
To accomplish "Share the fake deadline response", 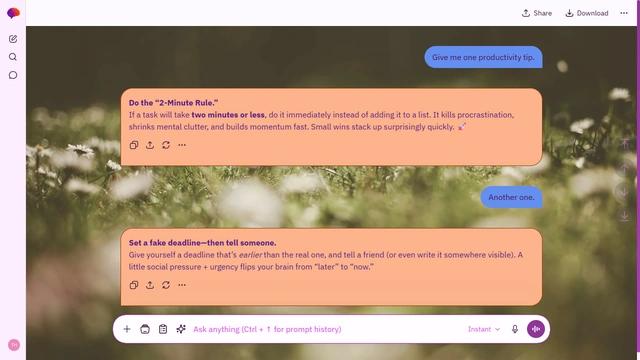I will 150,285.
